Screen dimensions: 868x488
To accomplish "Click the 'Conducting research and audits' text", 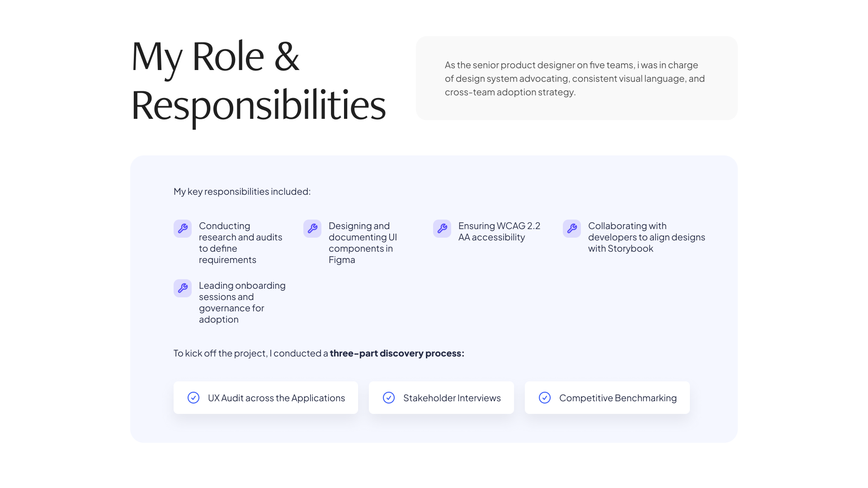I will tap(241, 243).
